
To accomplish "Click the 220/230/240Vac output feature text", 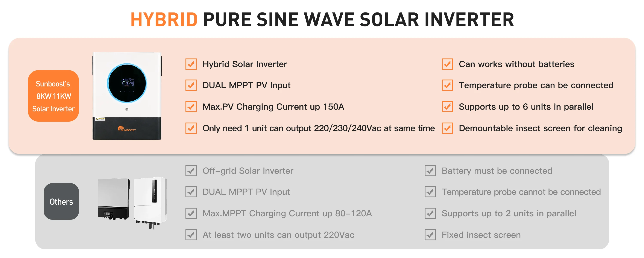I will point(319,128).
